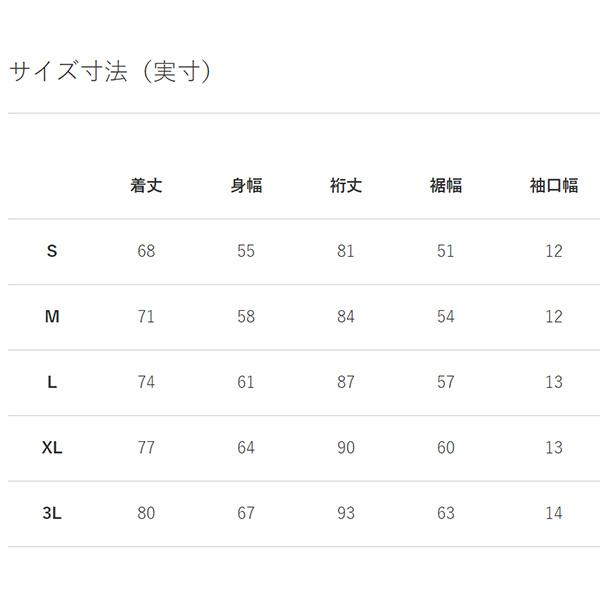Click the 袖口幅 value 14 for size 3L

coord(554,513)
